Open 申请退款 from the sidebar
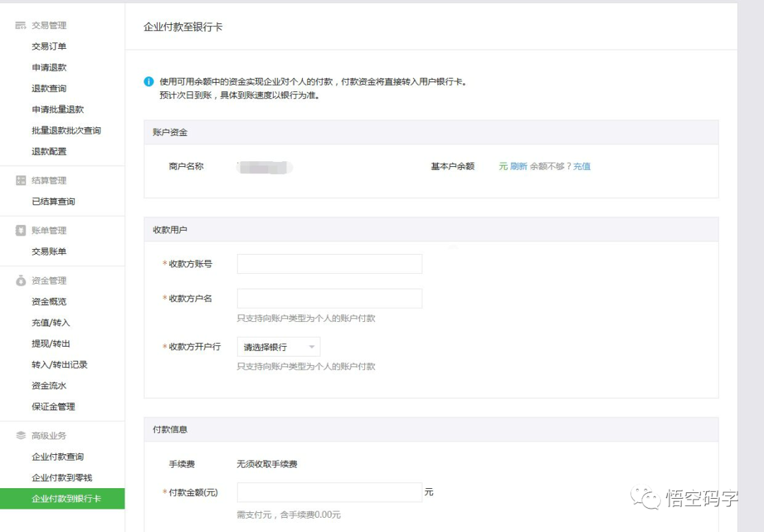The height and width of the screenshot is (532, 764). 50,67
